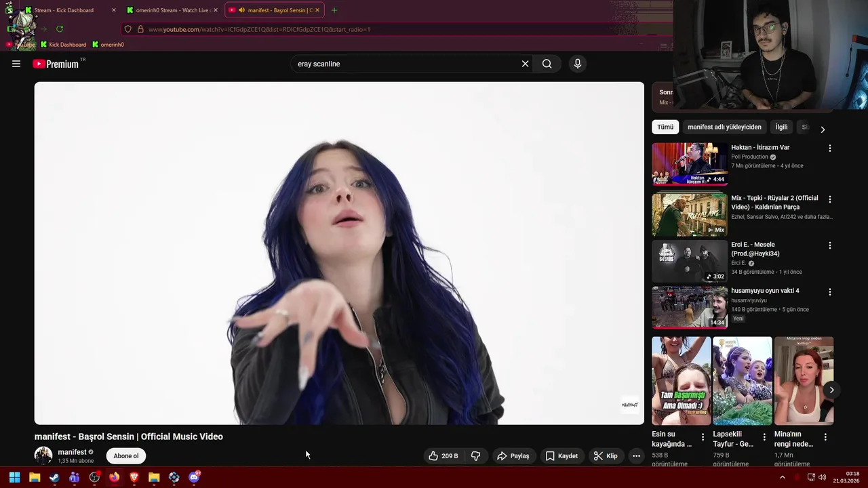Share the video with Paylaş button
This screenshot has width=868, height=488.
(513, 456)
